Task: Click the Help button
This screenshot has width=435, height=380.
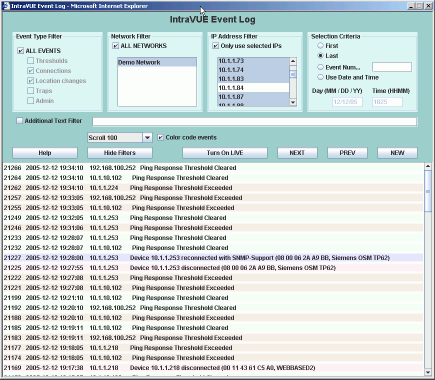Action: (45, 153)
